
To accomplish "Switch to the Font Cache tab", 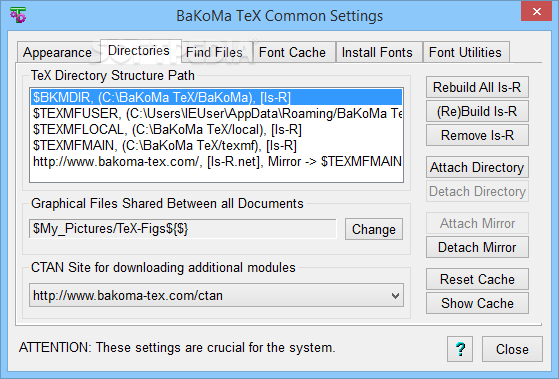I will pyautogui.click(x=292, y=52).
